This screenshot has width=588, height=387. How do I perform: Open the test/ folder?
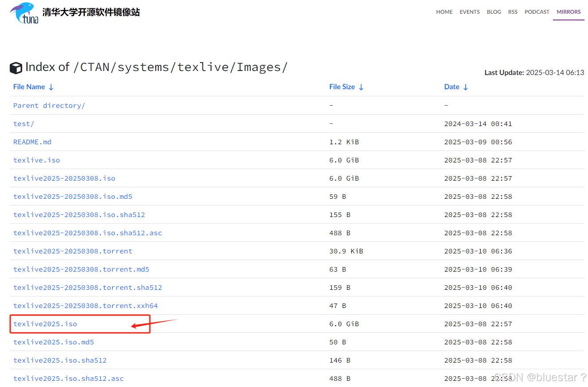coord(24,124)
